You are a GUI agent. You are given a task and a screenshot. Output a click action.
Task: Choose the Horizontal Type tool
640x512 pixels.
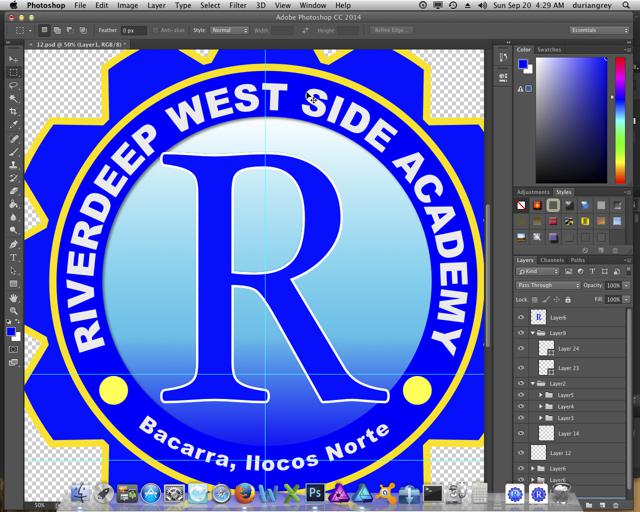tap(14, 257)
